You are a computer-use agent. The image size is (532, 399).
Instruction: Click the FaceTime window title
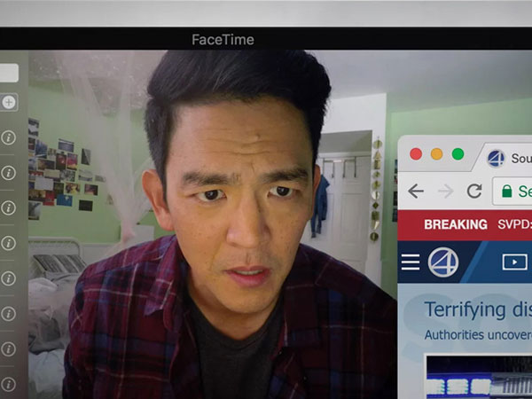click(223, 40)
